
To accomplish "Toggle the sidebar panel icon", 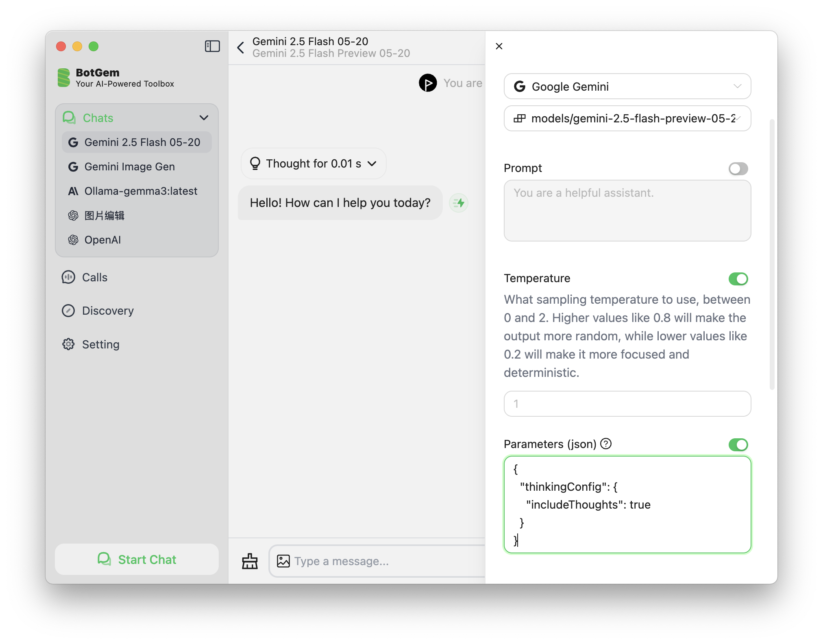I will click(212, 46).
